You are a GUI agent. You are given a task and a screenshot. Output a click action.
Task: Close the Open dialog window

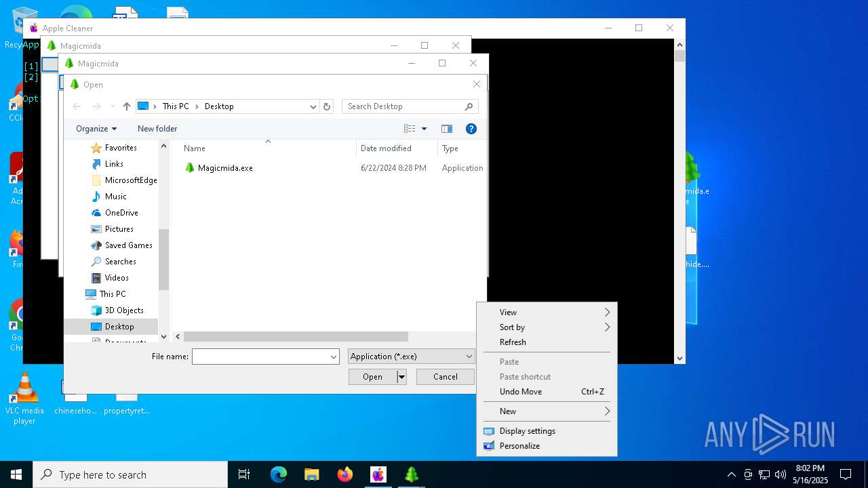point(477,85)
